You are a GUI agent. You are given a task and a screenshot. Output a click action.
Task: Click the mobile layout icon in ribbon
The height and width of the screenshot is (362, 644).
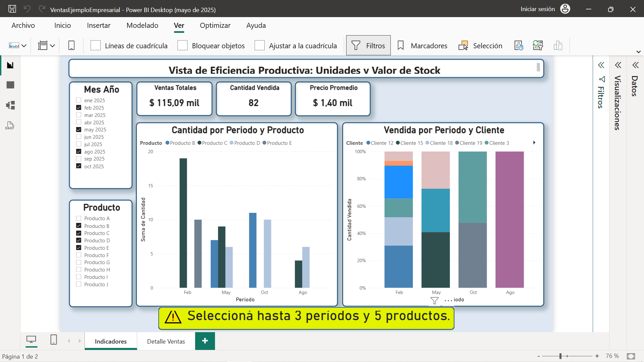pyautogui.click(x=71, y=46)
